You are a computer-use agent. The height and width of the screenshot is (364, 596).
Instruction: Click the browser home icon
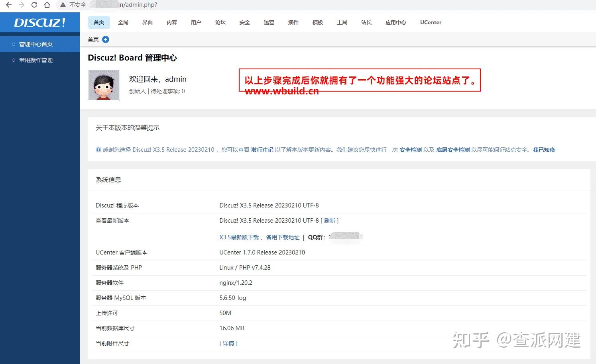46,5
